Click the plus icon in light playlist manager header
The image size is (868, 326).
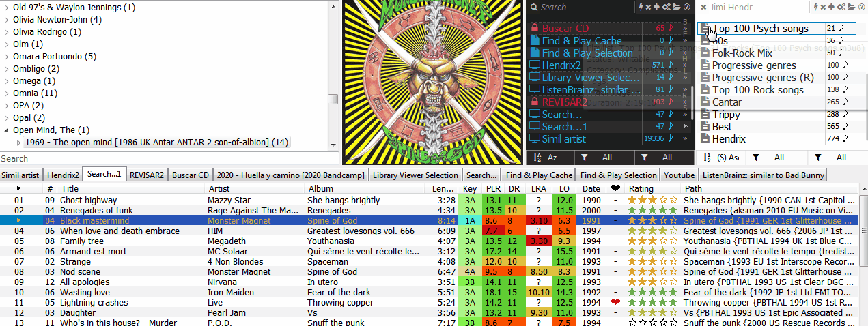[x=831, y=7]
